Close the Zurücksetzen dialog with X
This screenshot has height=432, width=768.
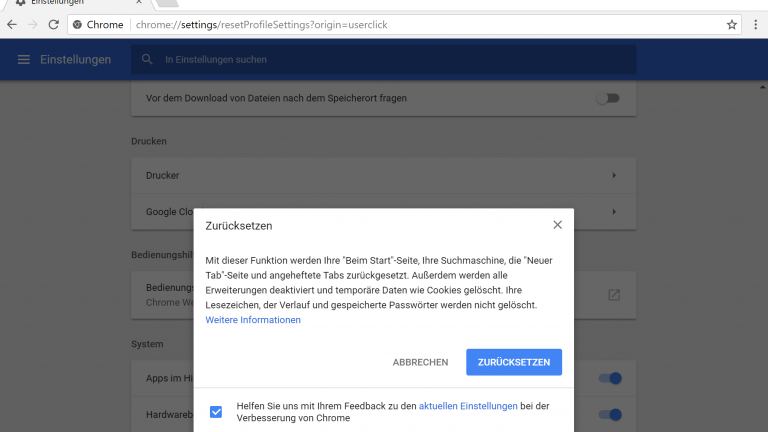557,225
